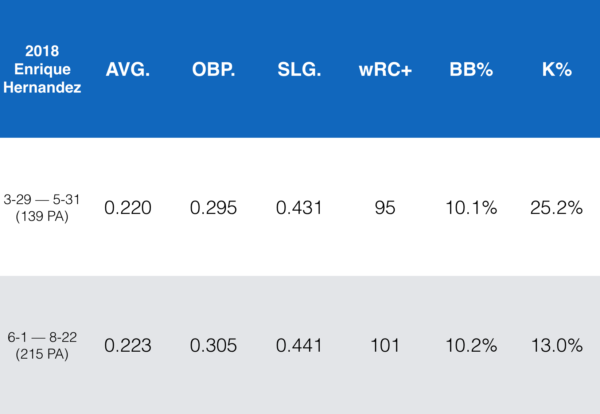Select the 0.441 slugging cell
Image resolution: width=600 pixels, height=414 pixels.
(298, 346)
